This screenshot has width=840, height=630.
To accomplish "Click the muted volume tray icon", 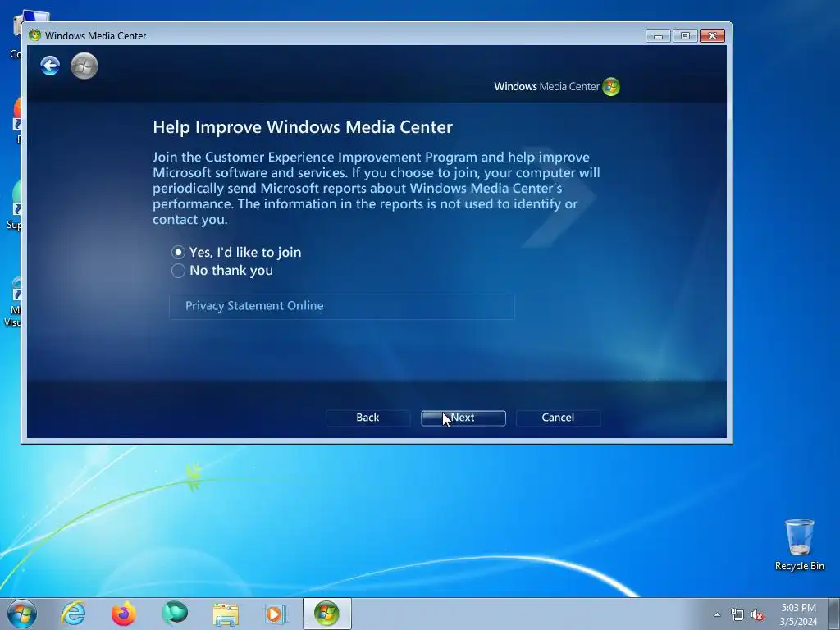I will click(757, 614).
